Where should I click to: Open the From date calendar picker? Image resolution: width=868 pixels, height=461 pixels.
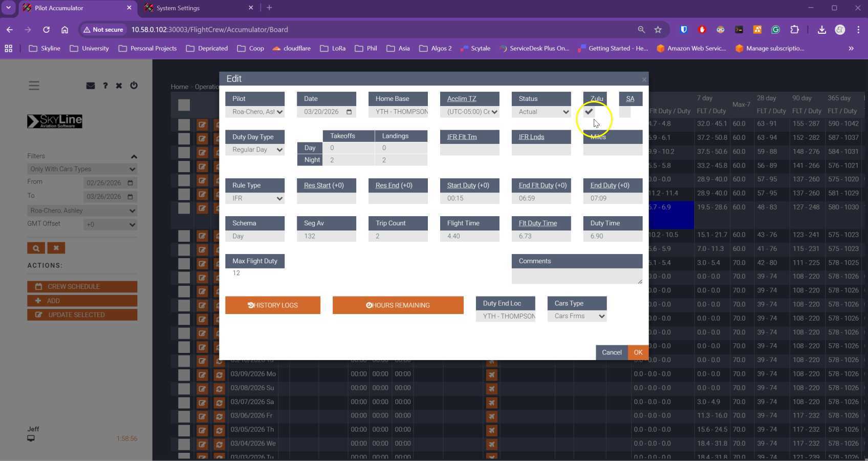pos(130,183)
